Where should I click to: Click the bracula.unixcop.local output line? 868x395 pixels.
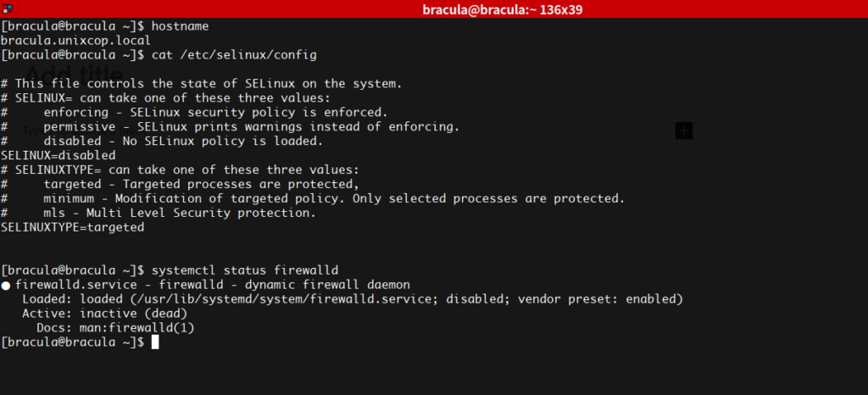tap(75, 41)
